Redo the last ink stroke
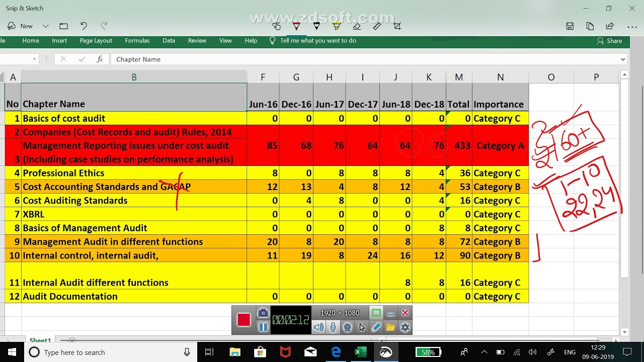This screenshot has height=362, width=644. pos(104,26)
